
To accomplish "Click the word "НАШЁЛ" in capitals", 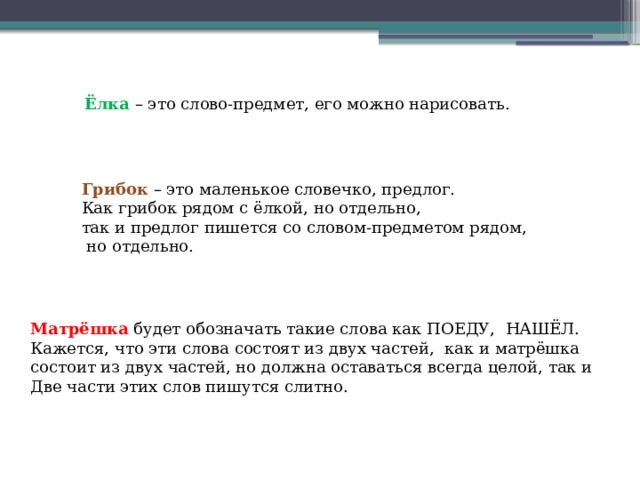I will pos(542,329).
